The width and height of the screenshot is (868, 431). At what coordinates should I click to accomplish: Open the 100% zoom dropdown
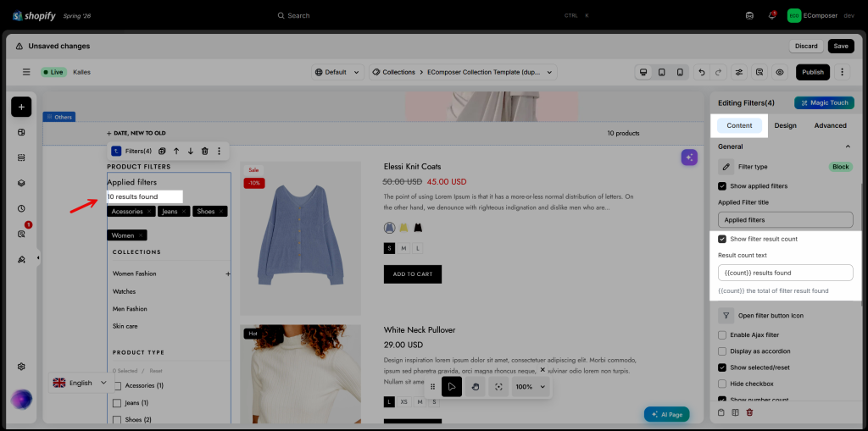click(531, 387)
